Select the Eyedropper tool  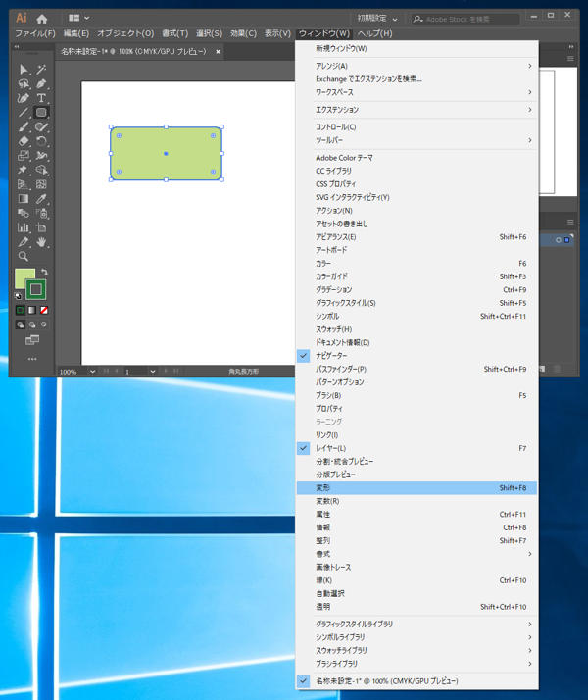(x=41, y=199)
